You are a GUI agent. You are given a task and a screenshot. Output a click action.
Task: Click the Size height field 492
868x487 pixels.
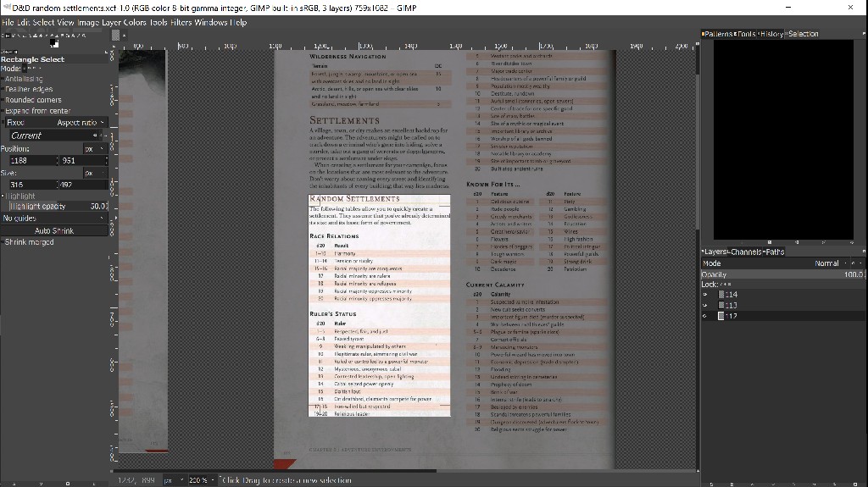click(x=84, y=185)
